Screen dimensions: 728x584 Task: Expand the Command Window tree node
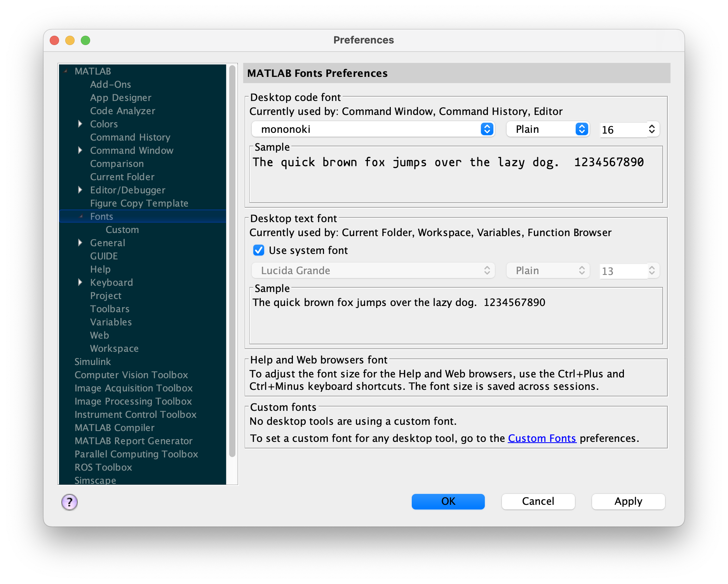[80, 150]
